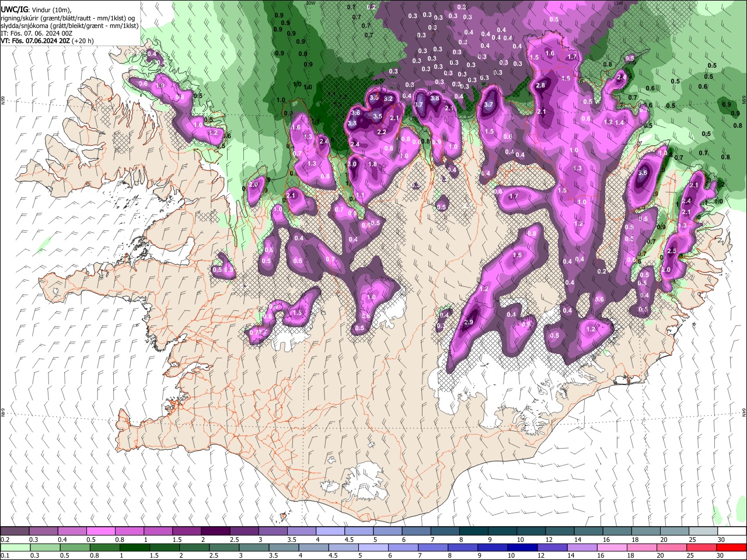The image size is (747, 560).
Task: Select the upper legend swatch between 1.5 and 2
Action: pos(187,531)
